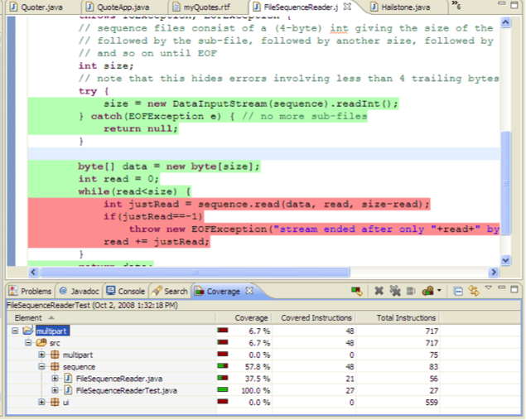
Task: Click the Merge Sessions icon
Action: coord(410,291)
